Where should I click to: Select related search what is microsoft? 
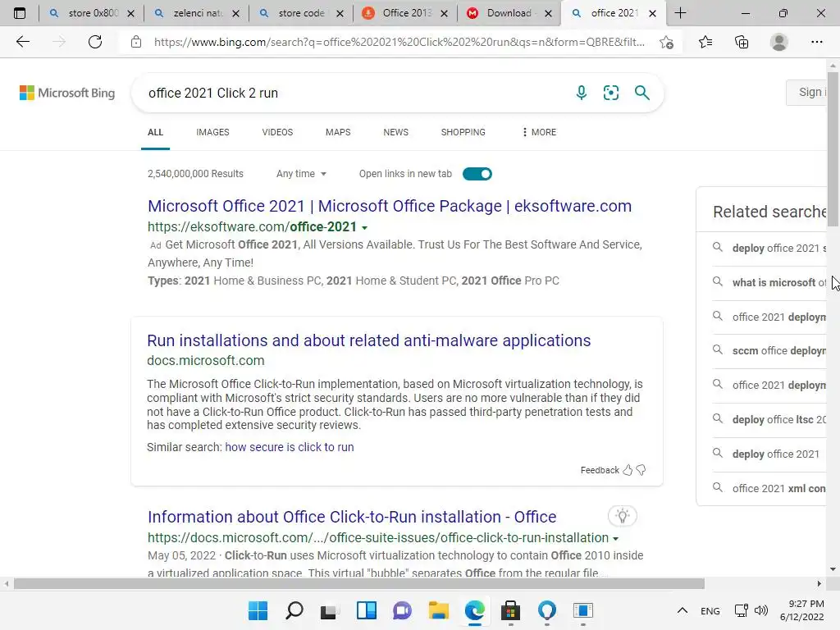tap(779, 282)
